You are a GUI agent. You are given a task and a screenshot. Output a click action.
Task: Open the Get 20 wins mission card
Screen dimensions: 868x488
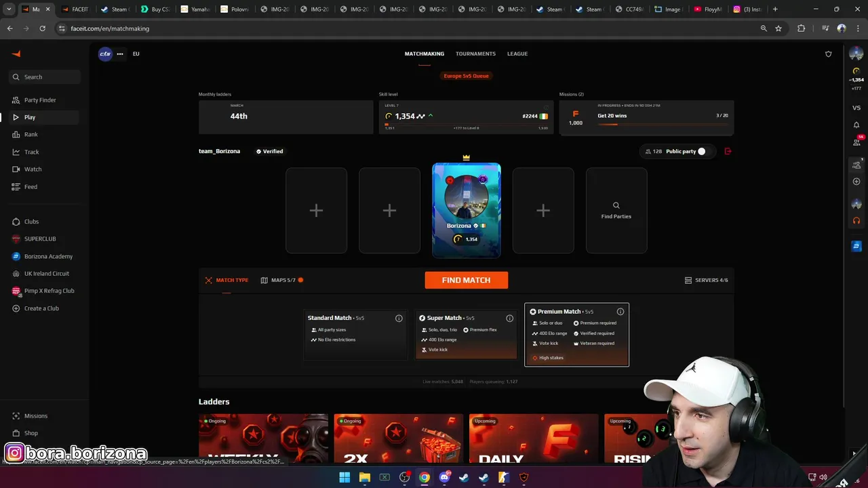click(x=646, y=117)
